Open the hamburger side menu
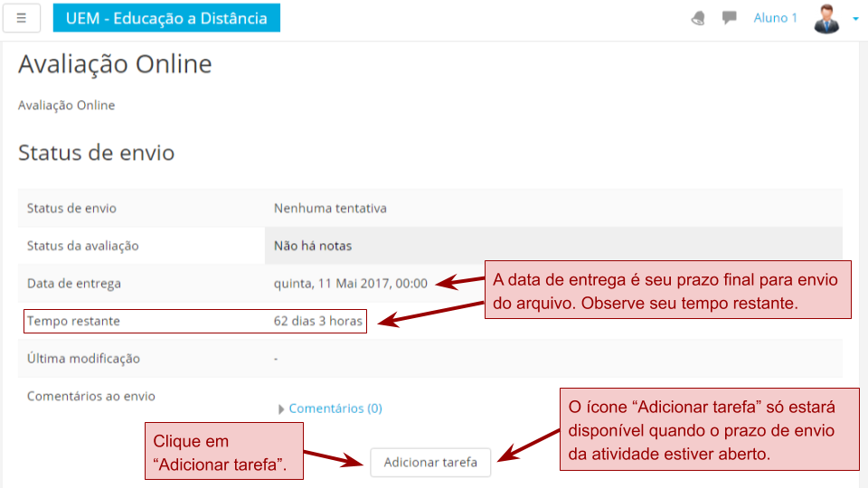The height and width of the screenshot is (488, 868). click(x=22, y=18)
